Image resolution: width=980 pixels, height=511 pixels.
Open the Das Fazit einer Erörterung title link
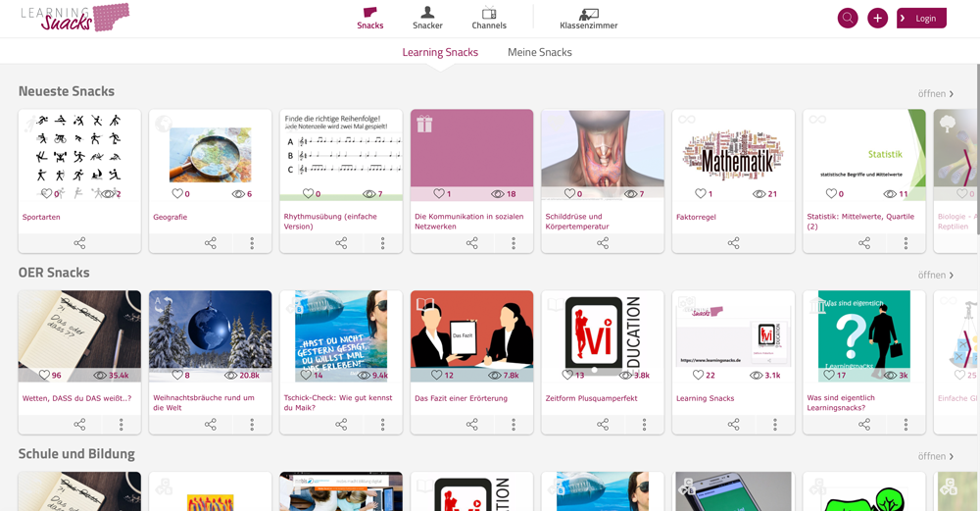click(462, 398)
